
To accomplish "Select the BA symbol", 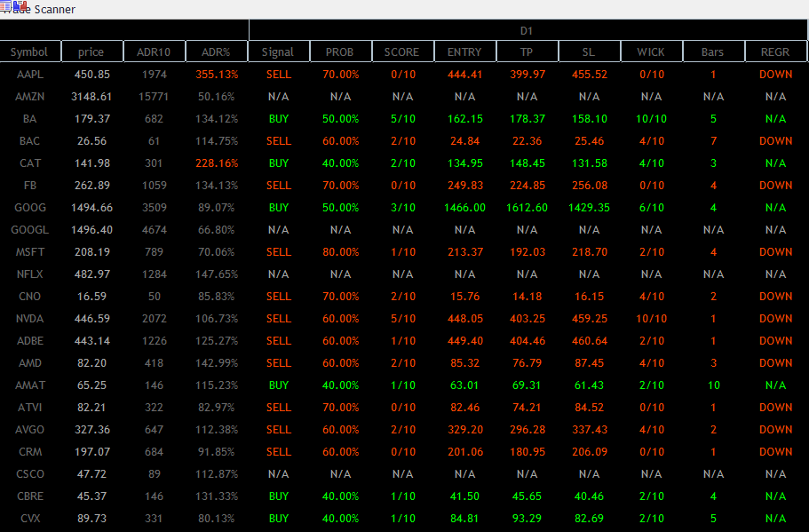I will (30, 119).
